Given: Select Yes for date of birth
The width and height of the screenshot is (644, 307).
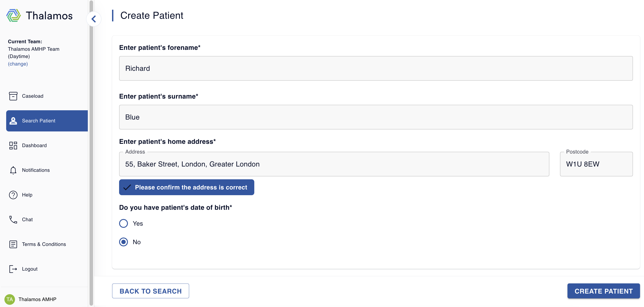Looking at the screenshot, I should pos(124,223).
